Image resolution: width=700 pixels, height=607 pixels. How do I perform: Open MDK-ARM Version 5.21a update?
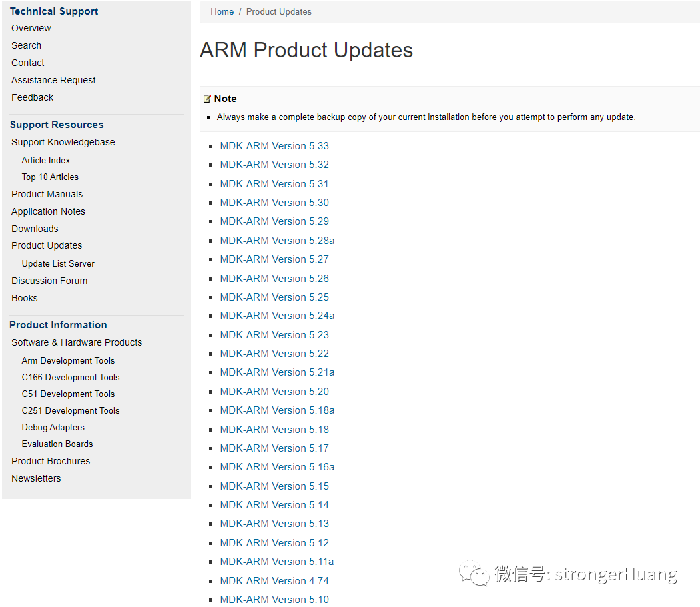click(x=277, y=372)
